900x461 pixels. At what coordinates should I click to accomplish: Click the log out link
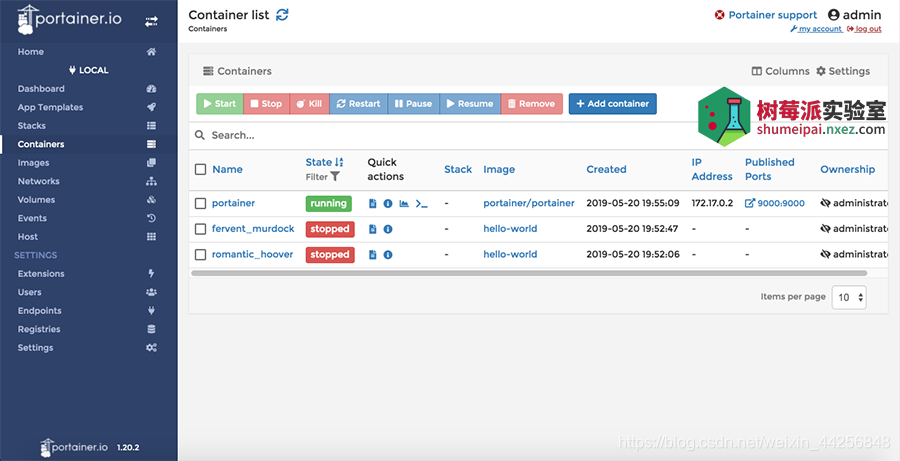pos(864,29)
